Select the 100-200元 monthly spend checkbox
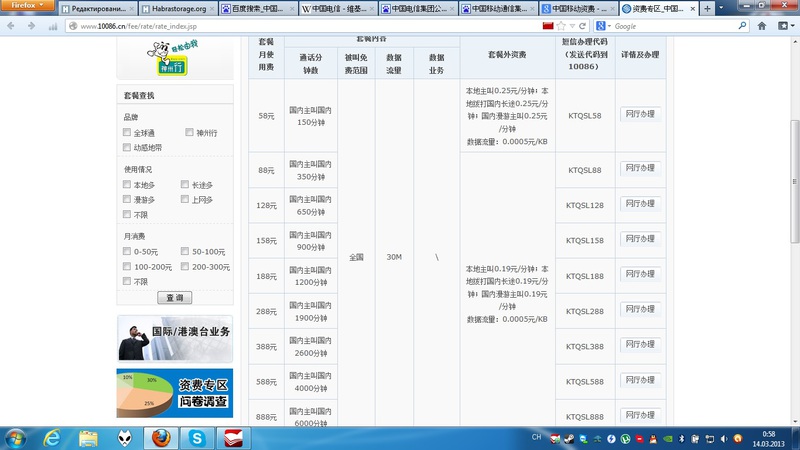The image size is (800, 450). point(127,266)
